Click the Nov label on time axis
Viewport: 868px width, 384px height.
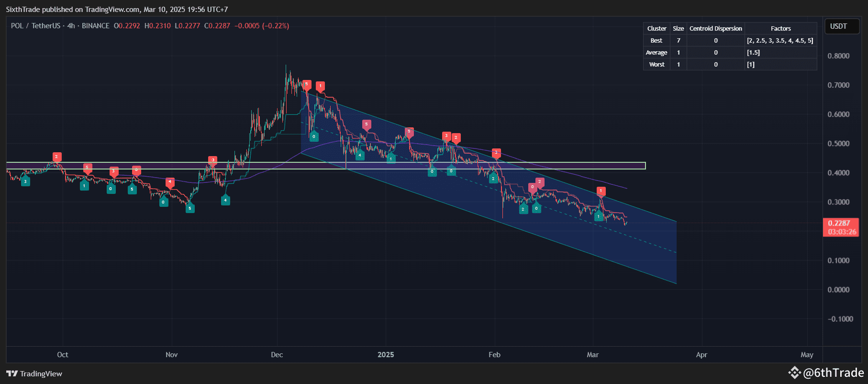point(171,355)
